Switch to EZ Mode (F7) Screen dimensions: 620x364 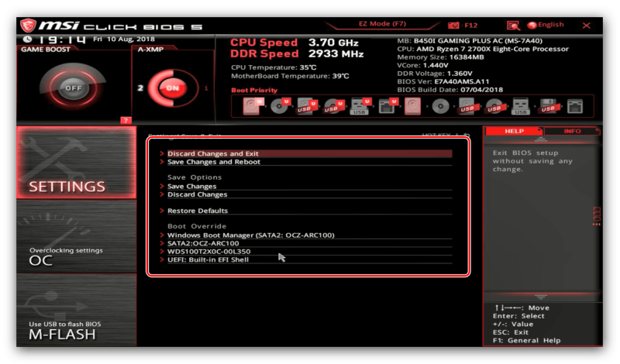[x=382, y=24]
